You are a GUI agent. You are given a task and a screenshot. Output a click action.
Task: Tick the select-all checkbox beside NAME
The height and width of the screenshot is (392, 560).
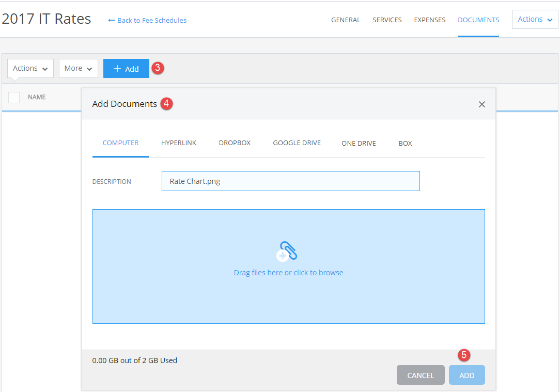[x=14, y=97]
